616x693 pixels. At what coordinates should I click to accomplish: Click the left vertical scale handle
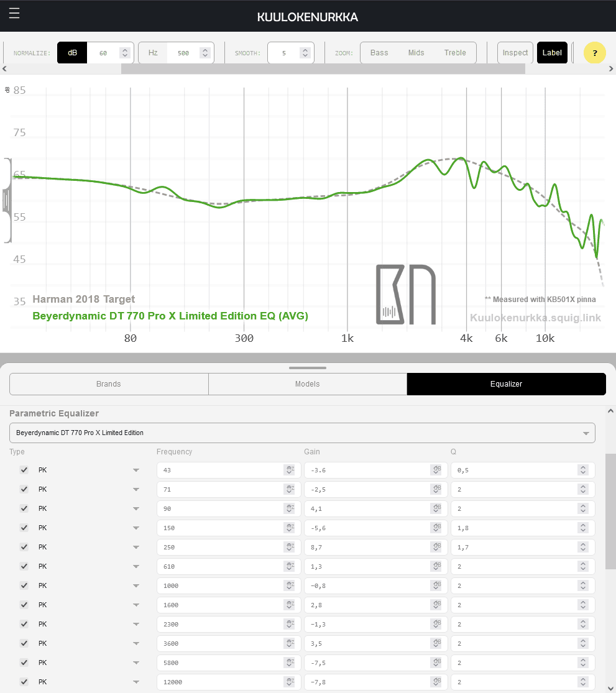tap(7, 200)
